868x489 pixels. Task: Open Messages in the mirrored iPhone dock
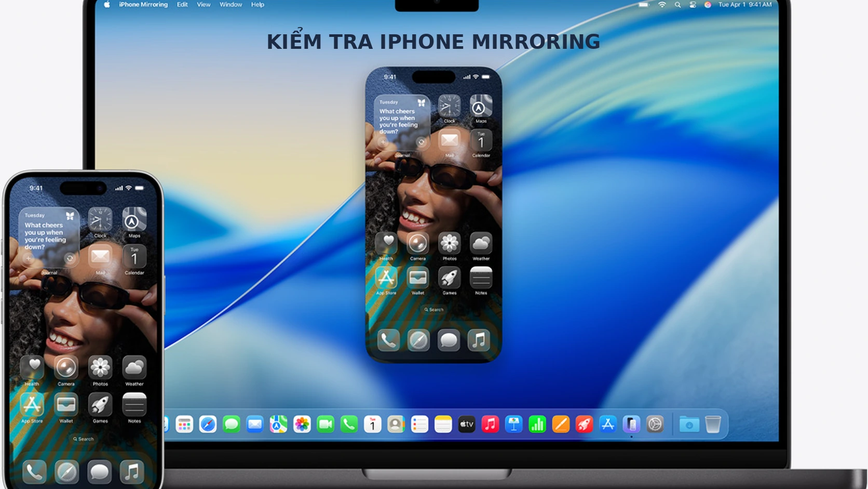click(x=449, y=340)
